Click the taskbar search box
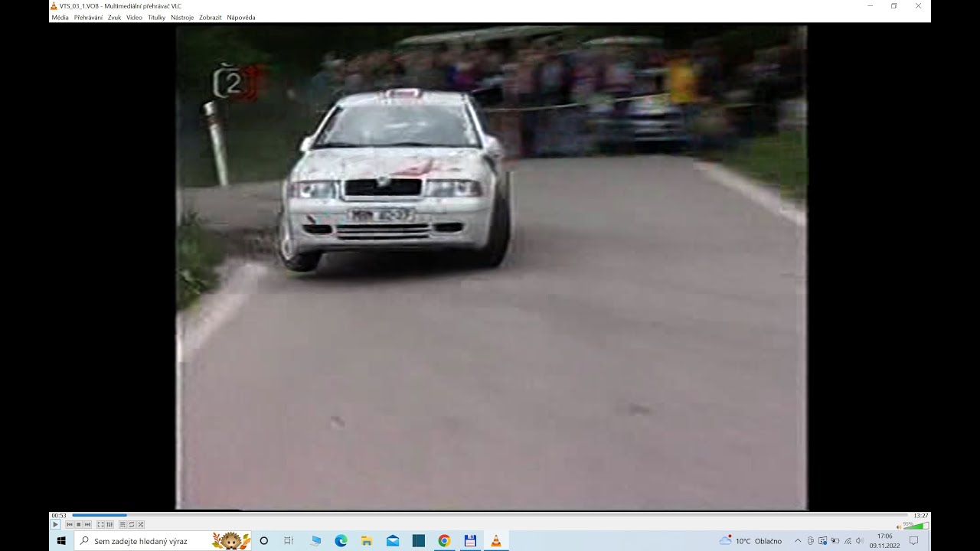This screenshot has width=980, height=551. click(x=163, y=540)
